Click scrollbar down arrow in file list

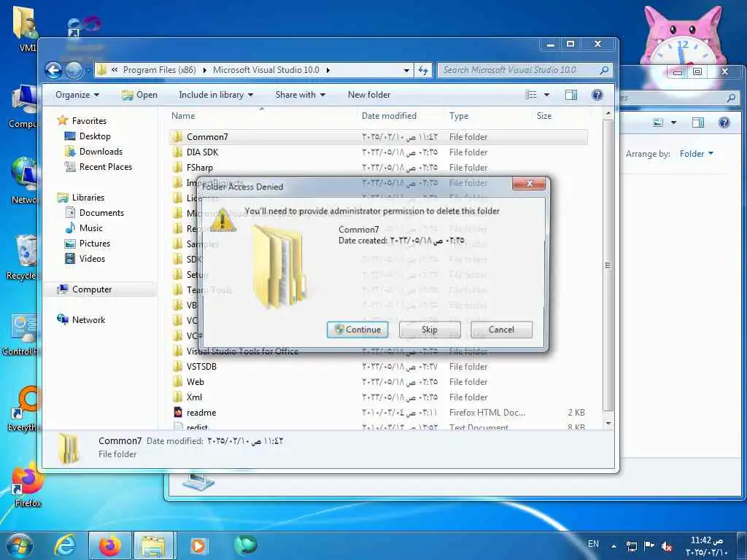click(608, 424)
